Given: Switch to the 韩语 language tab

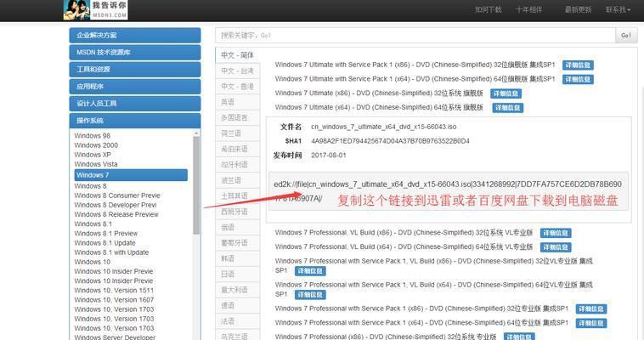Looking at the screenshot, I should click(x=237, y=258).
